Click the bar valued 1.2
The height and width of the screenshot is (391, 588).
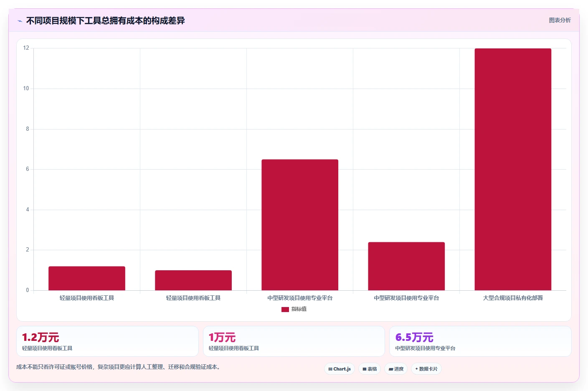[87, 278]
